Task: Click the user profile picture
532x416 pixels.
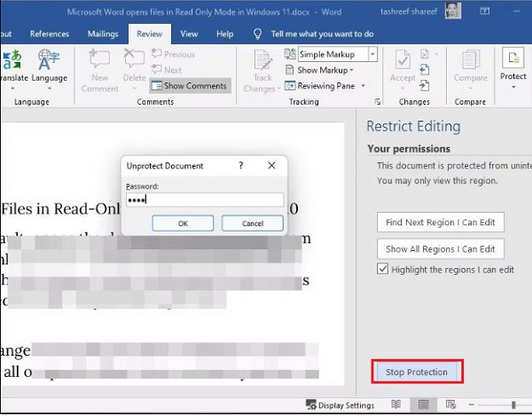Action: tap(452, 11)
